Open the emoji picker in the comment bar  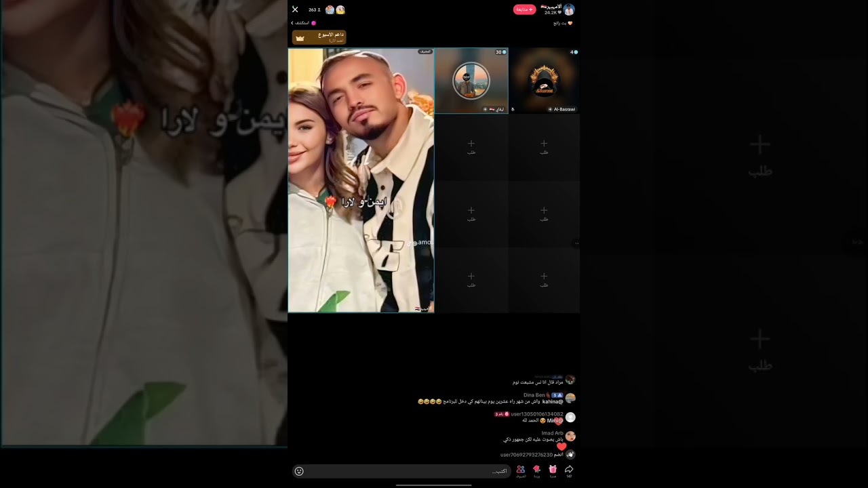(299, 471)
